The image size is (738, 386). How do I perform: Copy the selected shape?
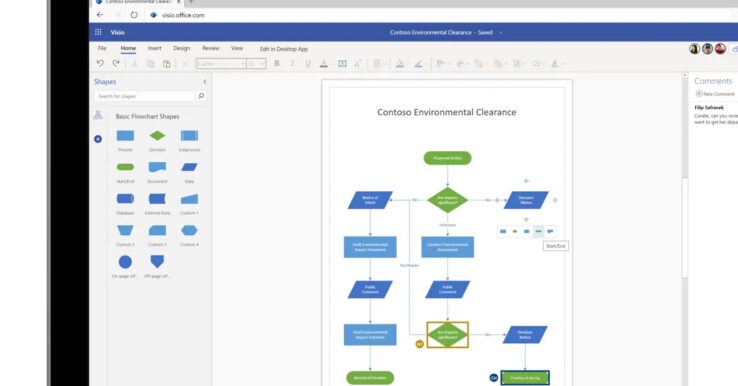pyautogui.click(x=151, y=64)
